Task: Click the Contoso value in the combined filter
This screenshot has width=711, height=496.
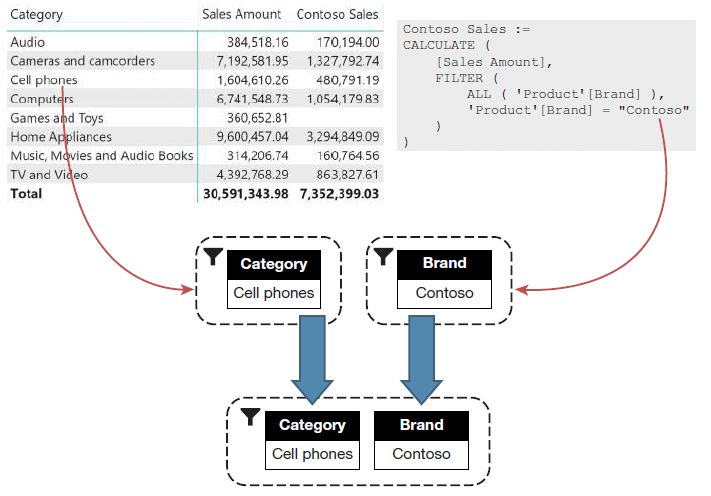Action: (421, 454)
